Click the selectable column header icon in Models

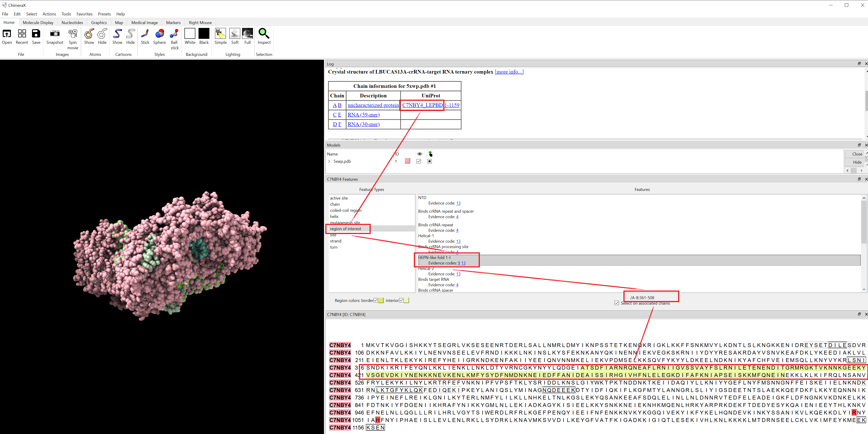tap(430, 154)
